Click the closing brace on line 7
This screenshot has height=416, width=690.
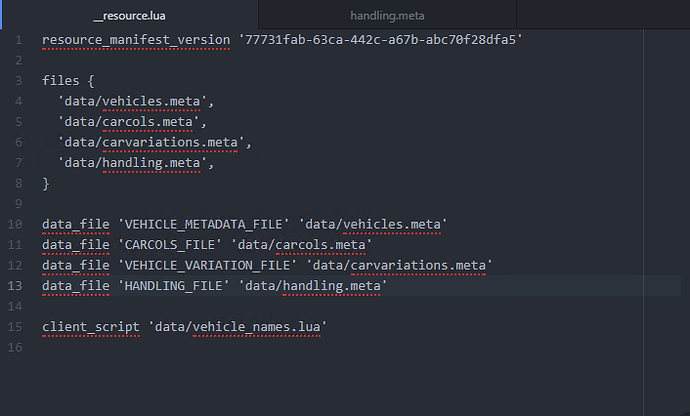(45, 184)
